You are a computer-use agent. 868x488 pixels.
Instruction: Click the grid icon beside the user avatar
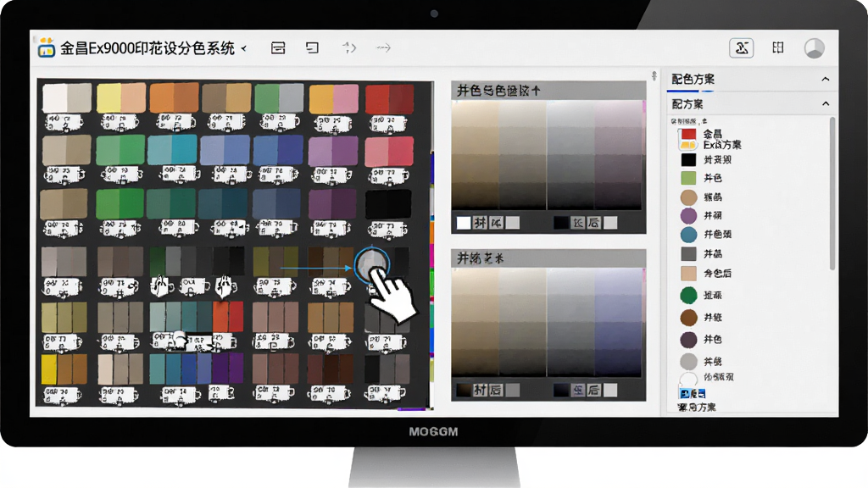(778, 47)
